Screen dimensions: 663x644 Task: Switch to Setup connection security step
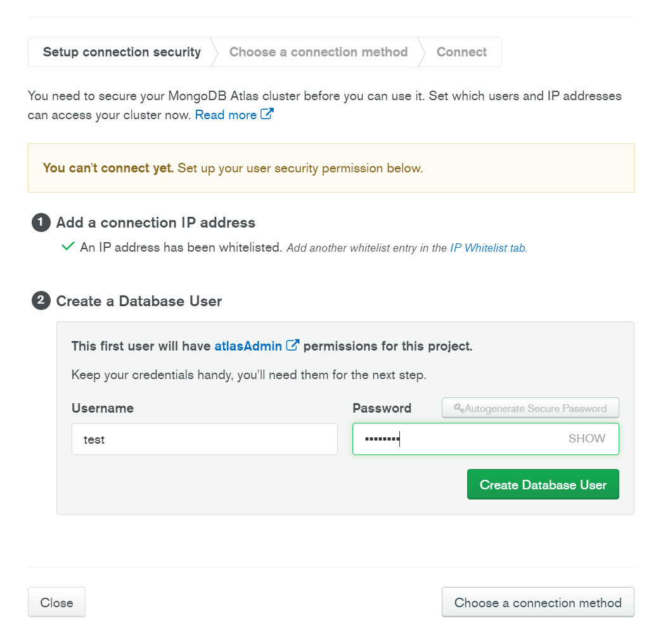click(x=122, y=52)
